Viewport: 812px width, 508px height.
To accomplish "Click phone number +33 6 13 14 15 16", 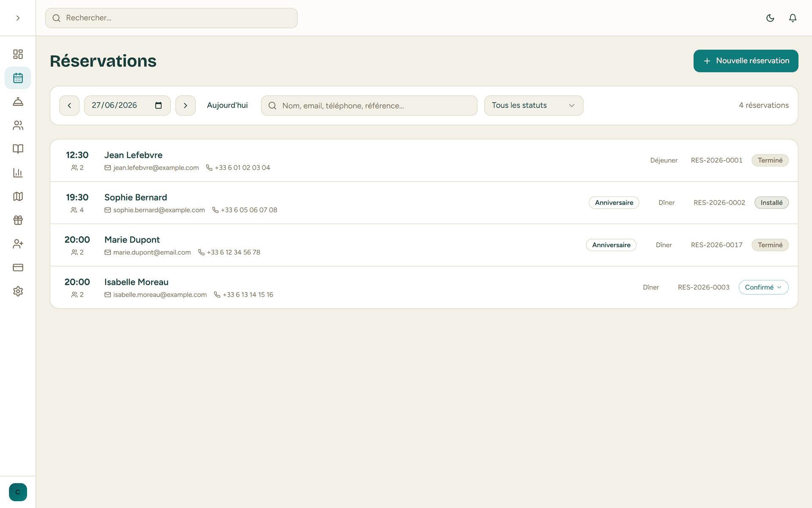I will point(248,295).
